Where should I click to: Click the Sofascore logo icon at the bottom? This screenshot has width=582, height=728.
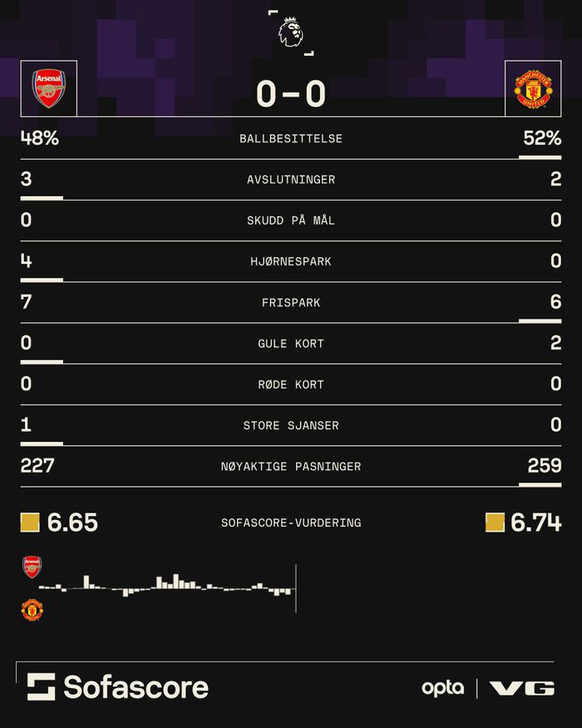click(x=41, y=686)
